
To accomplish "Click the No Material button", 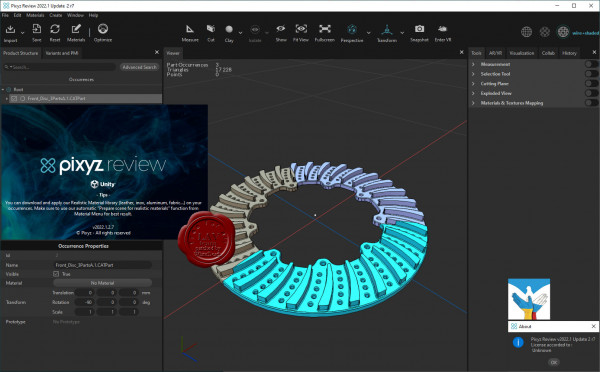I will tap(102, 283).
